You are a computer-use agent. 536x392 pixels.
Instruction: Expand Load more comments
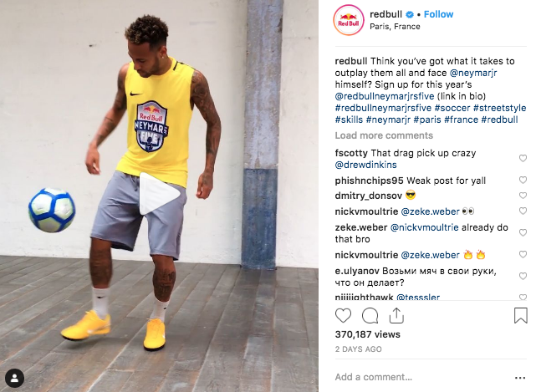(x=384, y=135)
